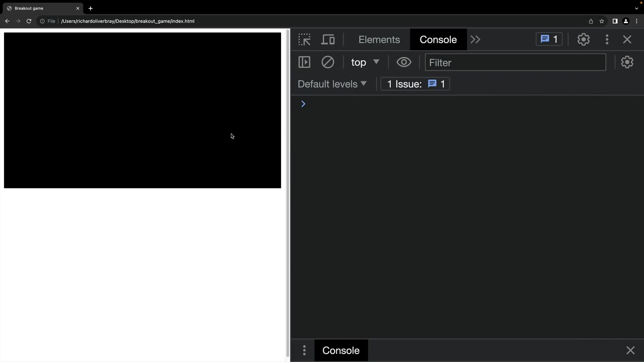Viewport: 644px width, 362px height.
Task: Create a live expression with eye icon
Action: point(404,62)
